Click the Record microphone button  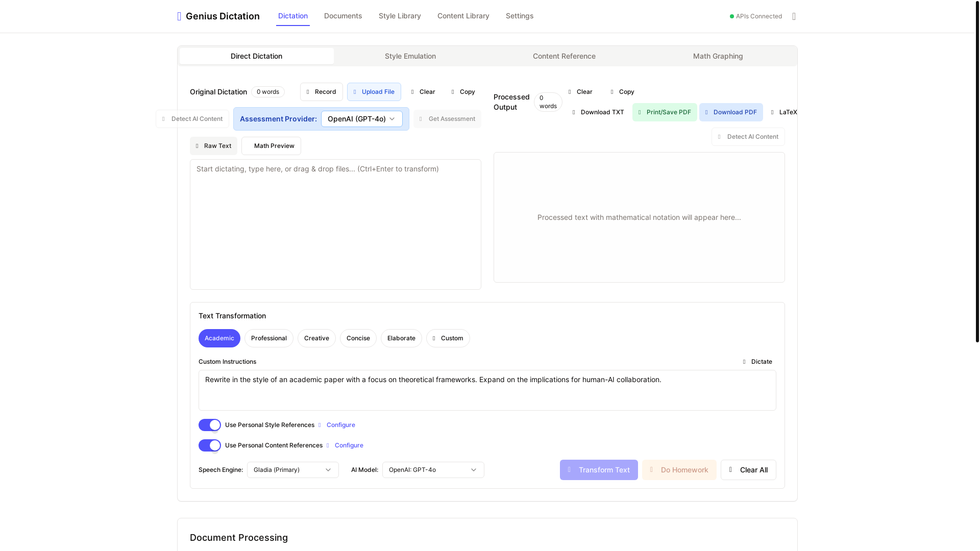click(x=322, y=92)
